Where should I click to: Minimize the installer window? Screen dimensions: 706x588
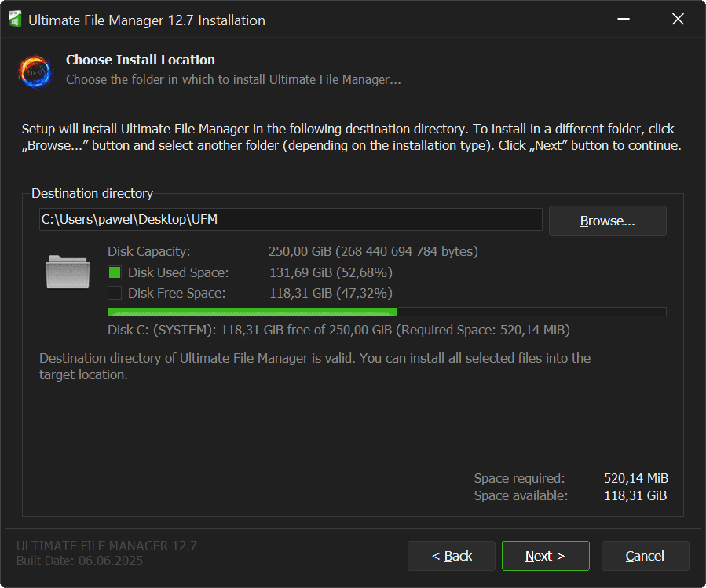pos(623,20)
